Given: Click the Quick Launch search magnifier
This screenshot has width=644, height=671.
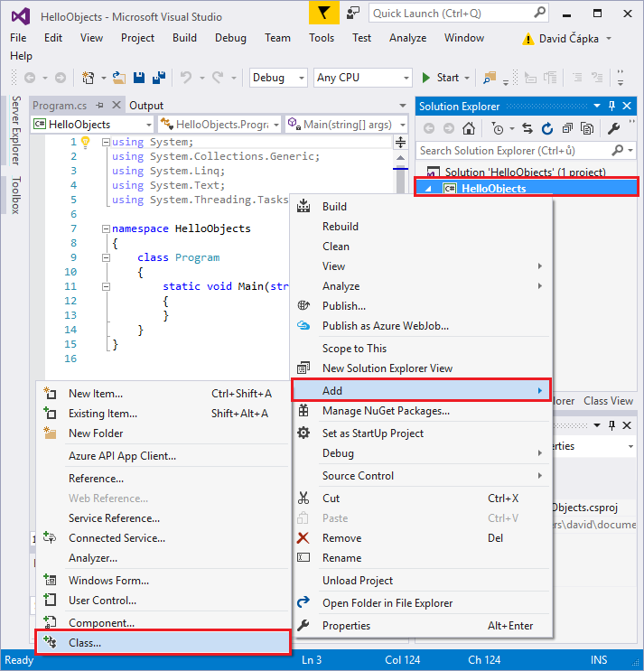Looking at the screenshot, I should point(540,13).
